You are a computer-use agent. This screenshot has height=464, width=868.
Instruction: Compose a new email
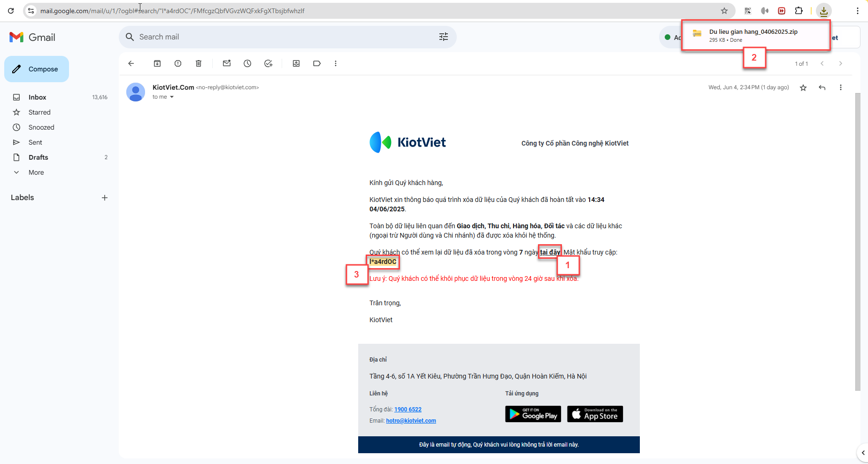tap(37, 69)
